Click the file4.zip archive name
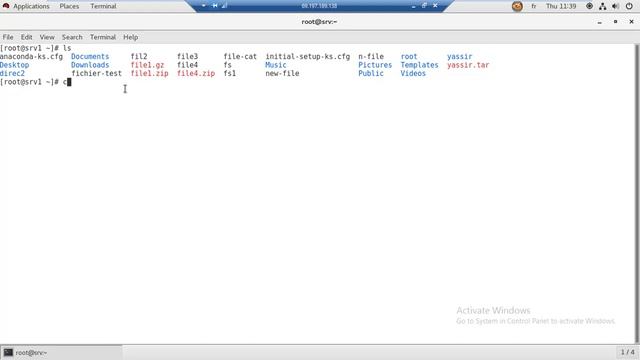This screenshot has width=640, height=360. click(x=196, y=73)
